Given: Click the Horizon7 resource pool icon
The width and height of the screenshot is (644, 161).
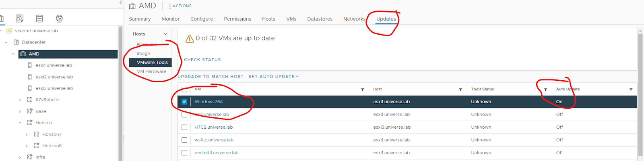Looking at the screenshot, I should click(37, 134).
